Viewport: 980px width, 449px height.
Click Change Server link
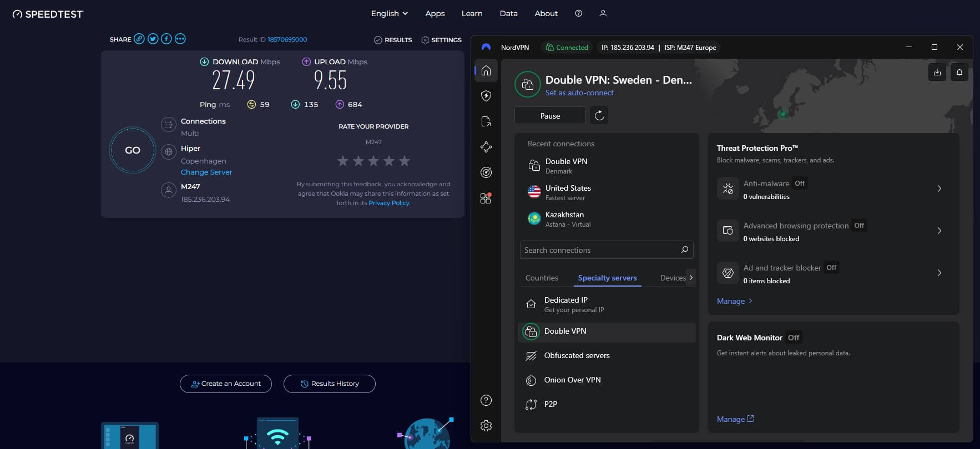[206, 172]
